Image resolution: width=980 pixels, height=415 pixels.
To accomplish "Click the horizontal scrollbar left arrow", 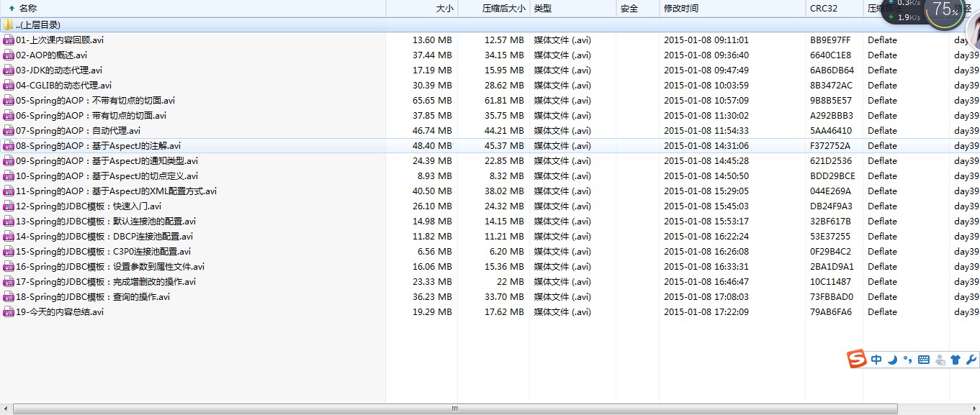I will pyautogui.click(x=6, y=409).
